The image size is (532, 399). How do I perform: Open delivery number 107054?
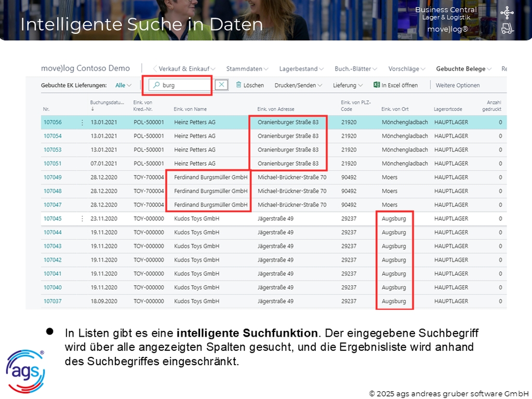52,136
